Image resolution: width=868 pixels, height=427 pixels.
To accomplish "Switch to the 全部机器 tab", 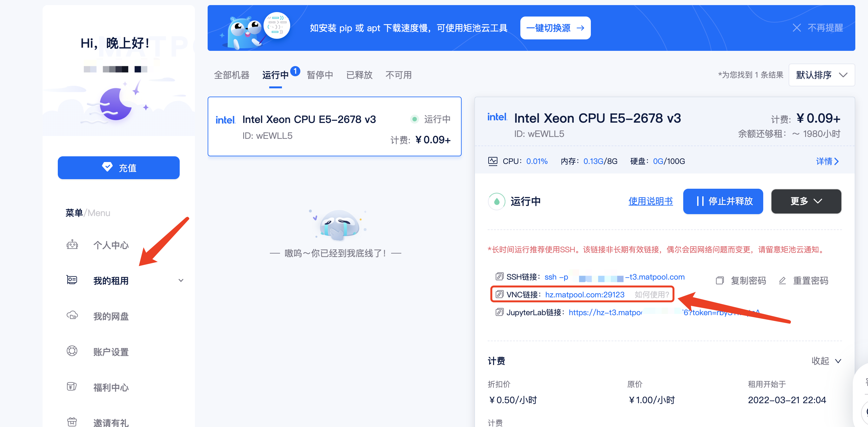I will point(231,75).
